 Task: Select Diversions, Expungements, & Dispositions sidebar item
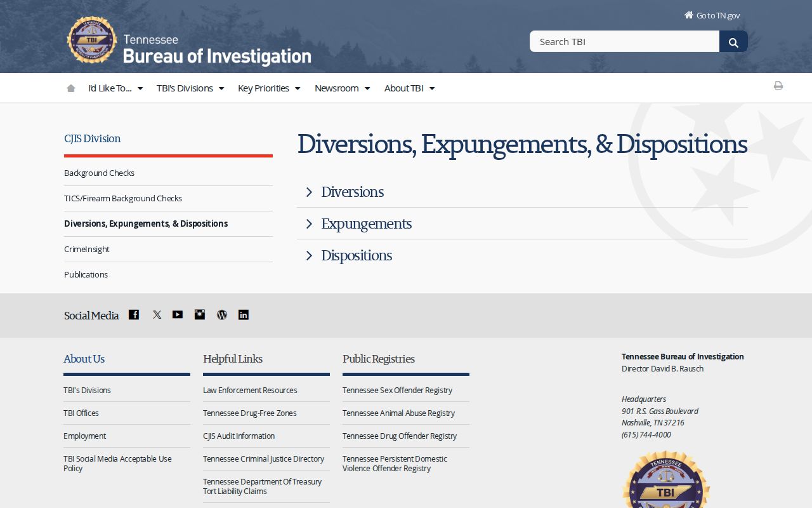146,224
